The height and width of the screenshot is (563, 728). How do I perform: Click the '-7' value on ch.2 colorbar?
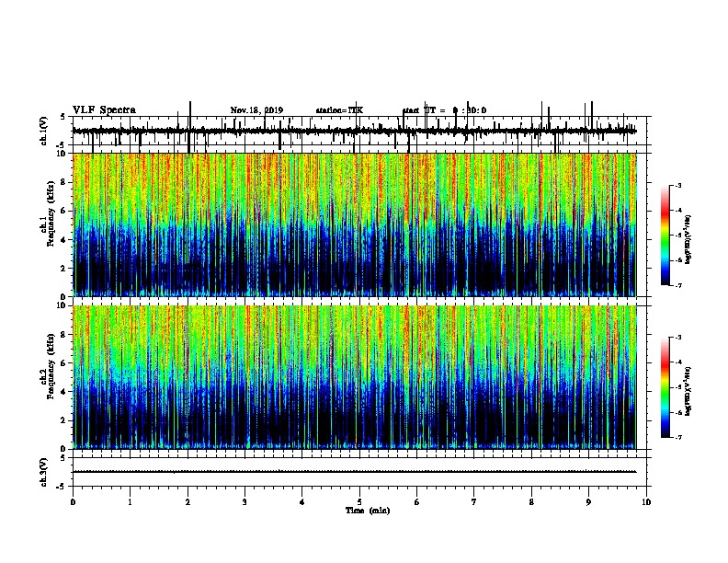tap(677, 438)
